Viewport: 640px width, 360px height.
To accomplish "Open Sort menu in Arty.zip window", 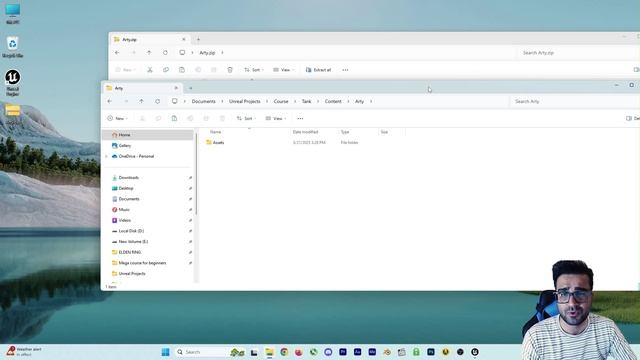I will pyautogui.click(x=254, y=70).
